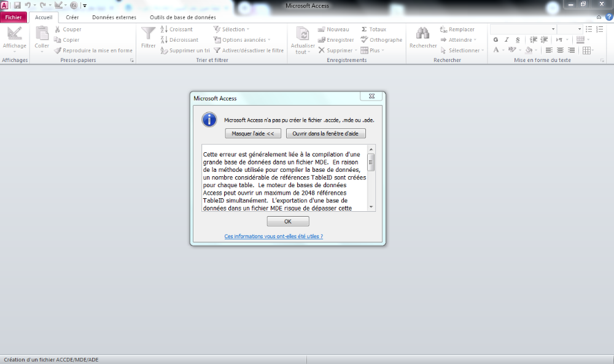The width and height of the screenshot is (614, 364).
Task: Click the Orthographe spell check icon
Action: pos(364,40)
